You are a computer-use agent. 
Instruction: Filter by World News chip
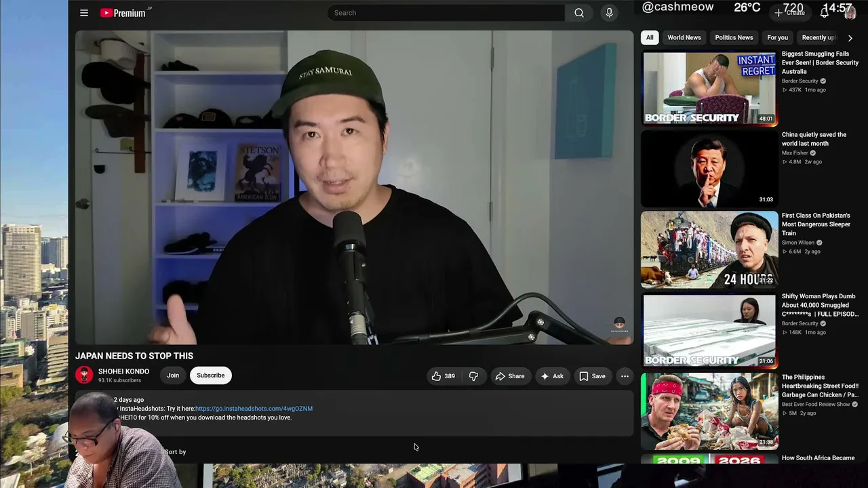pyautogui.click(x=684, y=38)
